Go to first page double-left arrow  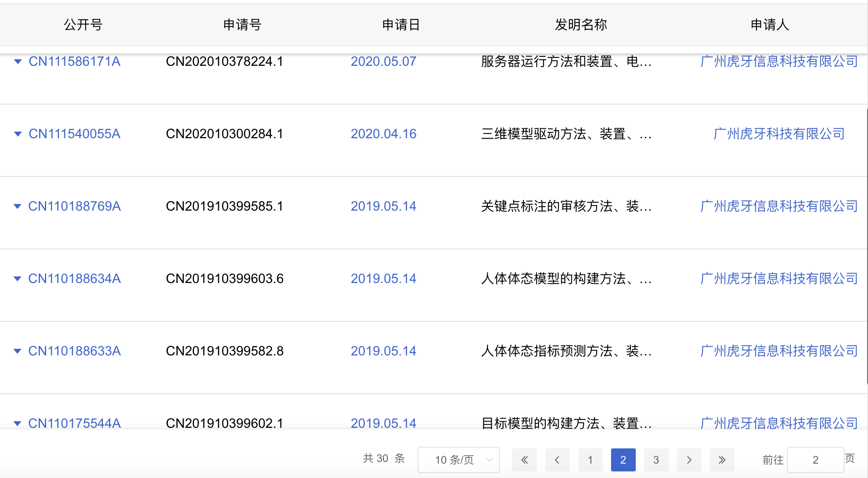tap(524, 460)
